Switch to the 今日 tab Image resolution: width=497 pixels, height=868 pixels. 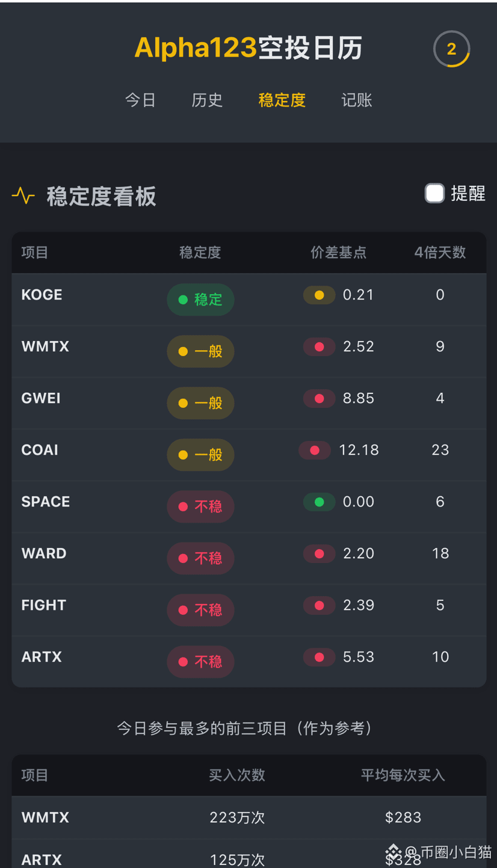pos(141,100)
